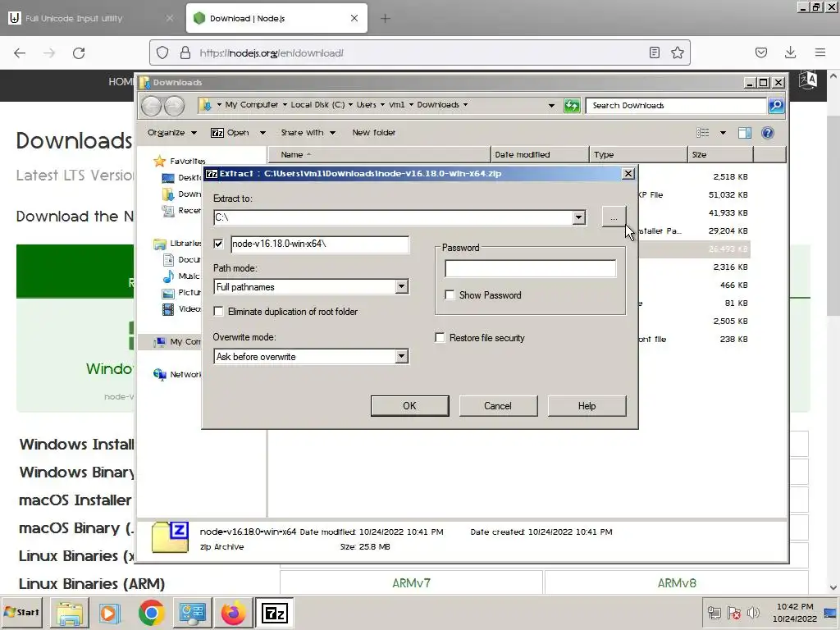Click the Password input field

click(531, 268)
